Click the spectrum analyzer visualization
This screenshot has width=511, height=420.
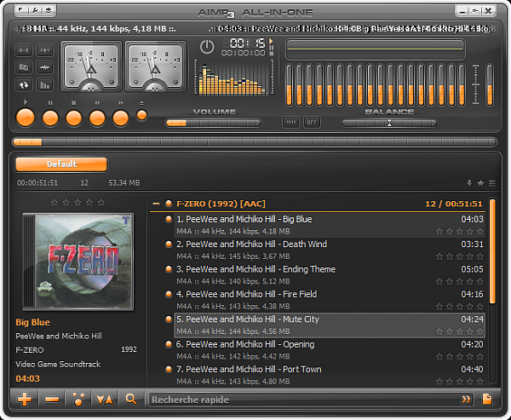(233, 78)
